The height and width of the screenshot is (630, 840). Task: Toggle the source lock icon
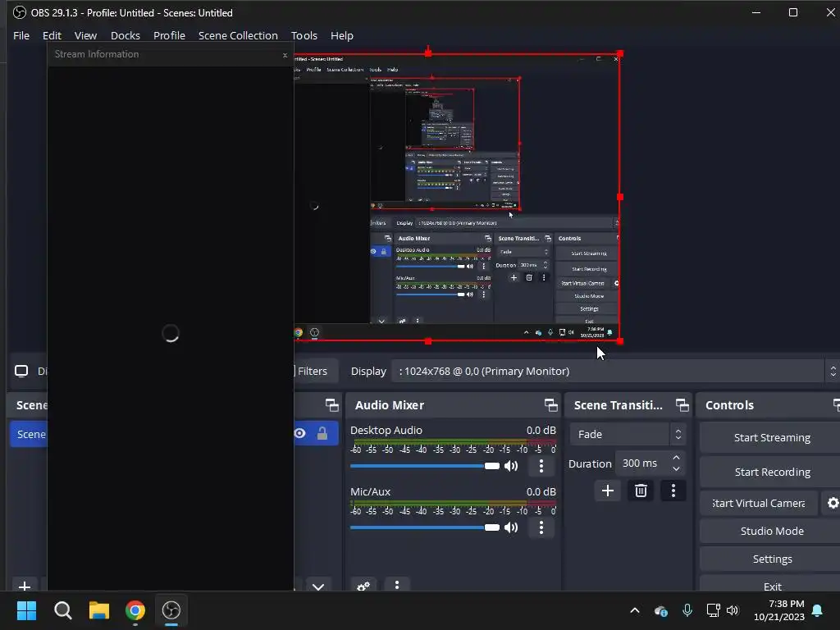tap(322, 433)
